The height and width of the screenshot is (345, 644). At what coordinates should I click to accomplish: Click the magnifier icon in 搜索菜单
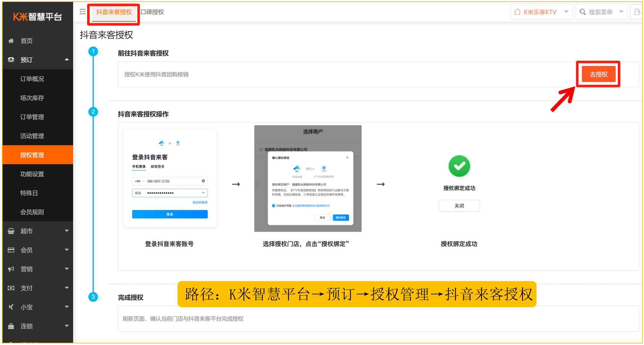click(583, 12)
